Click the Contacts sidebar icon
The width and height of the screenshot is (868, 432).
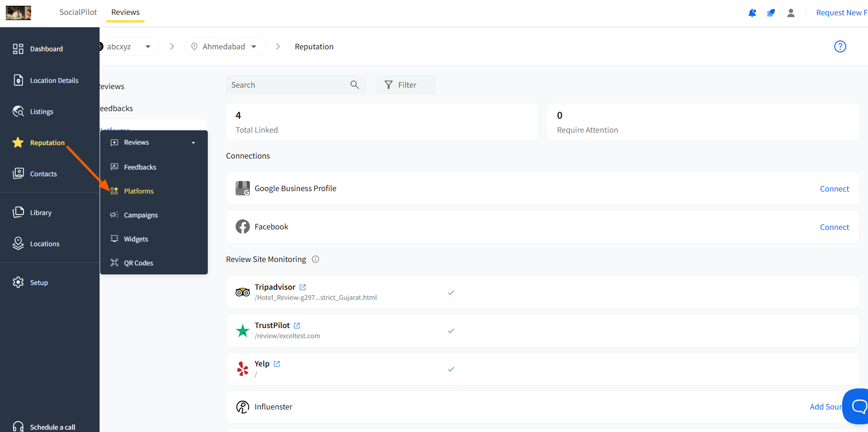[18, 173]
